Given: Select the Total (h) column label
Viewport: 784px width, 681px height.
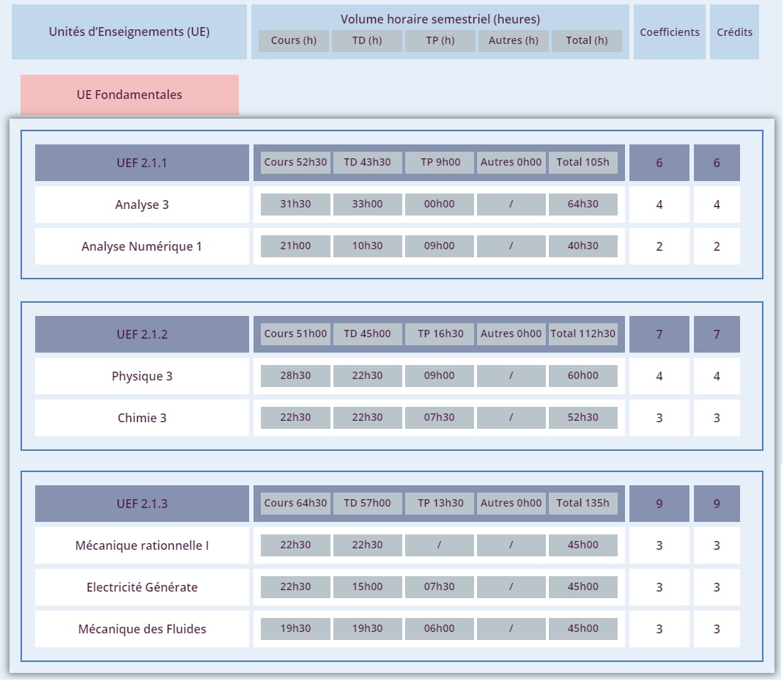Looking at the screenshot, I should pos(587,40).
